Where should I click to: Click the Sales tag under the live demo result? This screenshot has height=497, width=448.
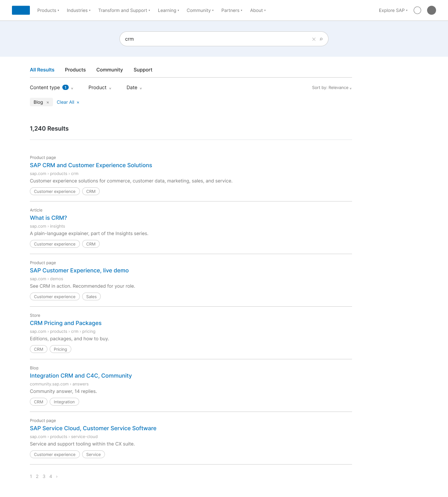pos(91,297)
